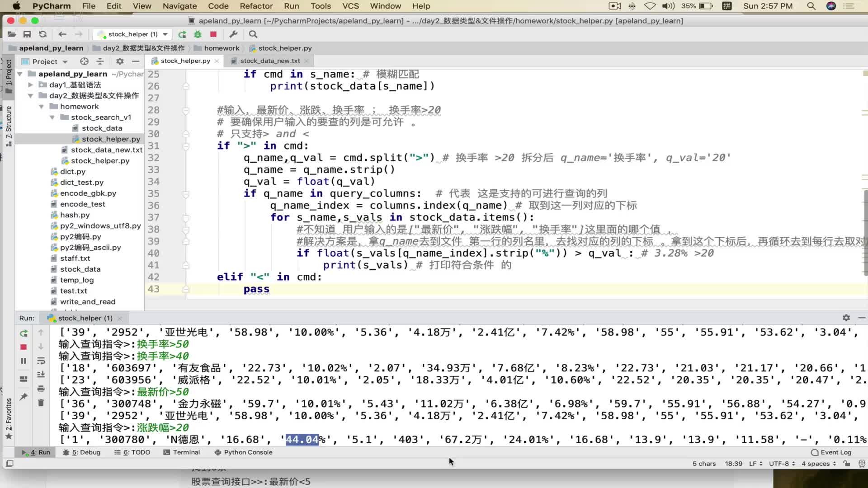Toggle the tool window bars button at bottom-left
The height and width of the screenshot is (488, 868).
pos(9,464)
